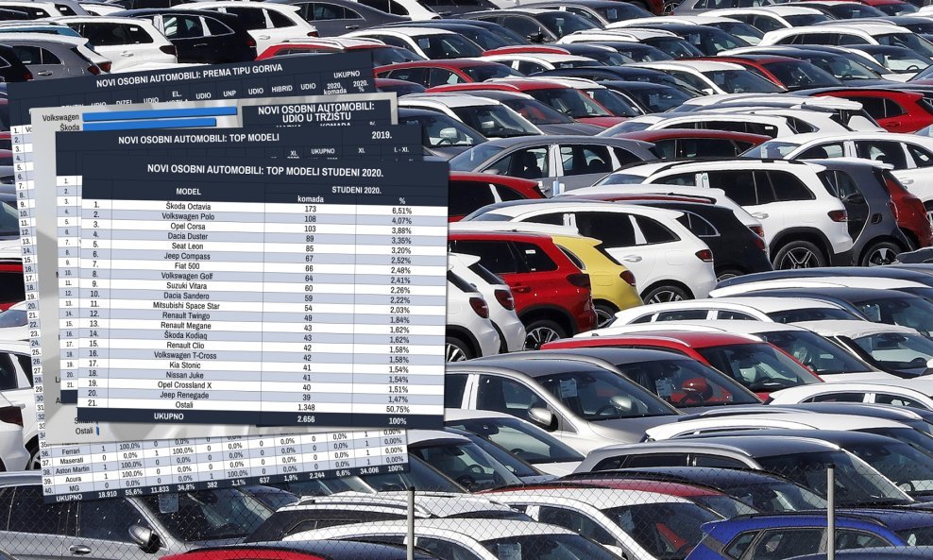The width and height of the screenshot is (933, 560).
Task: Select the total '2.656' in the footer
Action: (x=306, y=419)
